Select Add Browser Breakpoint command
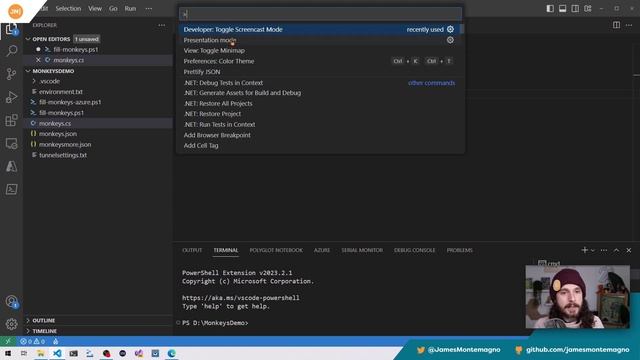 point(320,135)
